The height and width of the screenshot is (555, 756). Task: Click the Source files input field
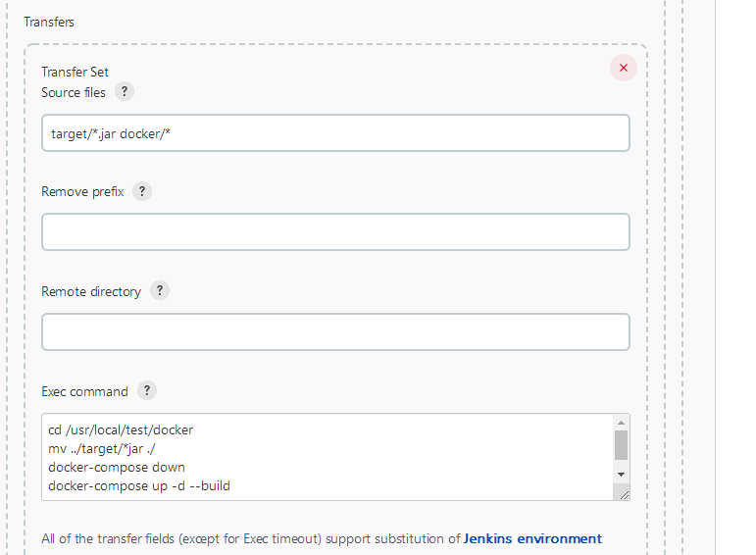pos(335,133)
